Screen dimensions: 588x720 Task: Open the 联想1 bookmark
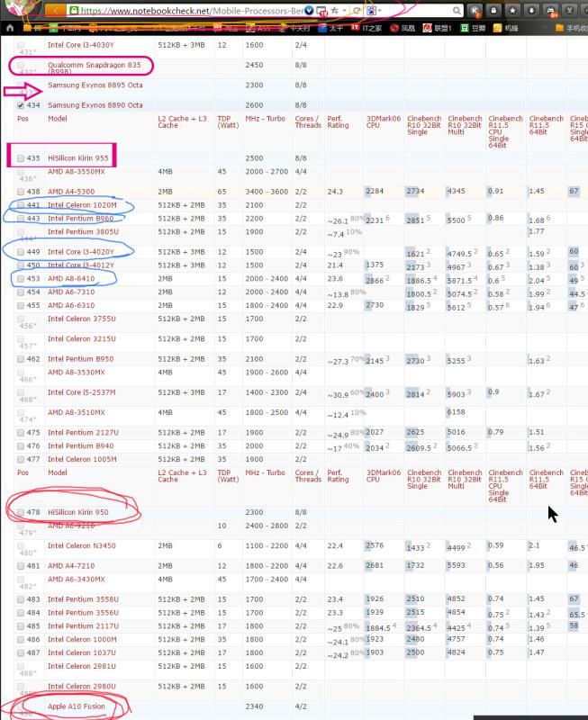(x=437, y=28)
